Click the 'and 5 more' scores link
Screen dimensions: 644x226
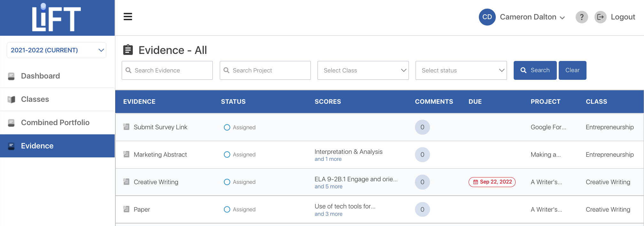tap(328, 186)
